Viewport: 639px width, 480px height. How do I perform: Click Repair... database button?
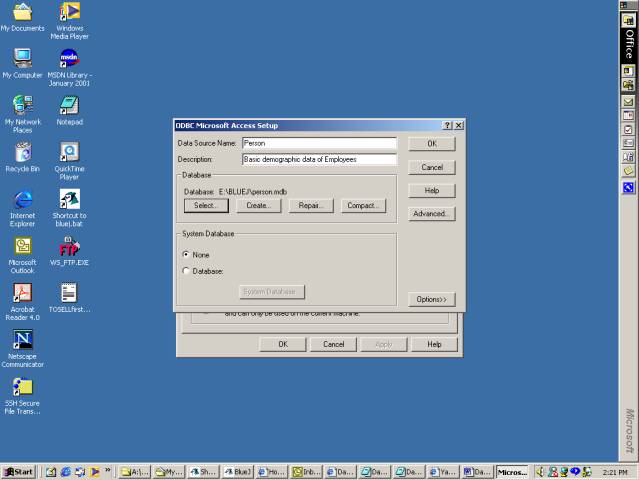311,206
